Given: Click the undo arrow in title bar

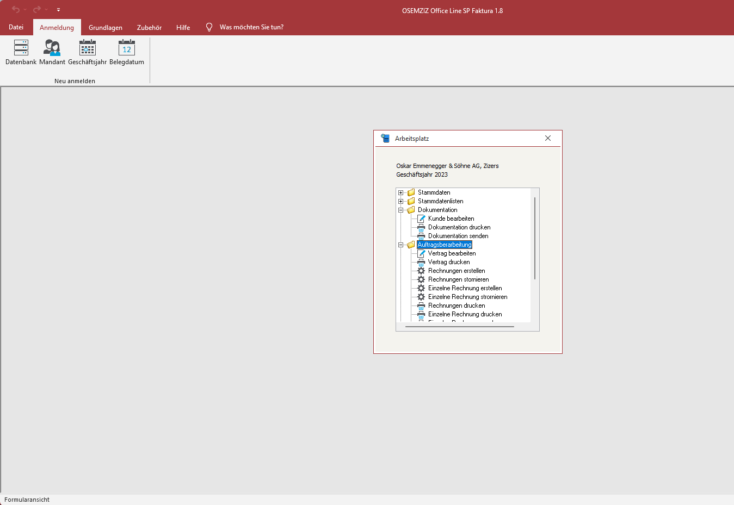Looking at the screenshot, I should pyautogui.click(x=16, y=9).
